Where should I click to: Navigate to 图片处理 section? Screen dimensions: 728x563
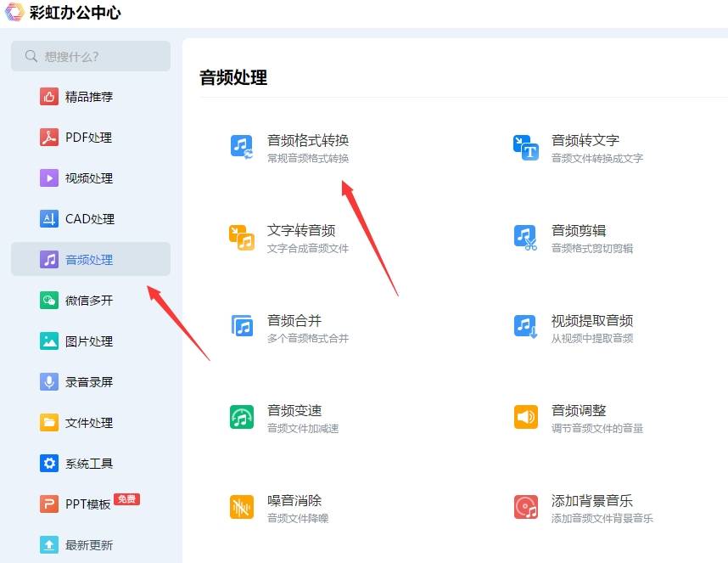(x=89, y=341)
